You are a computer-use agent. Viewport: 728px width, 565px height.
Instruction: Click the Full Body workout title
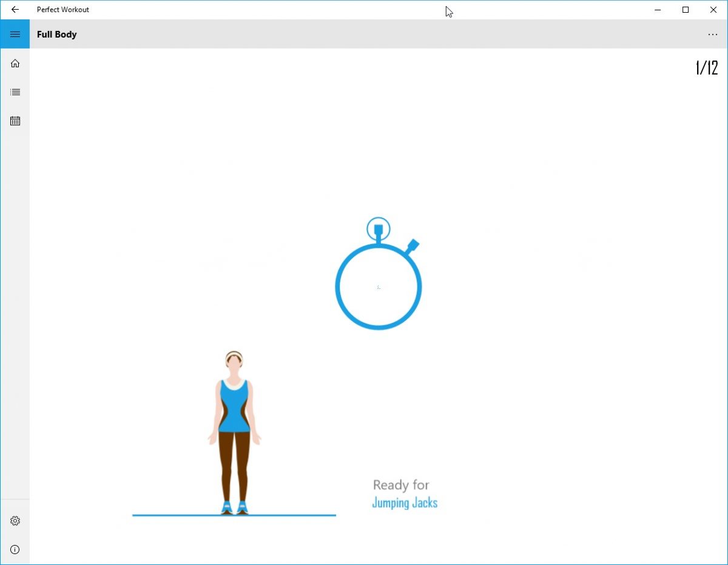(x=56, y=35)
